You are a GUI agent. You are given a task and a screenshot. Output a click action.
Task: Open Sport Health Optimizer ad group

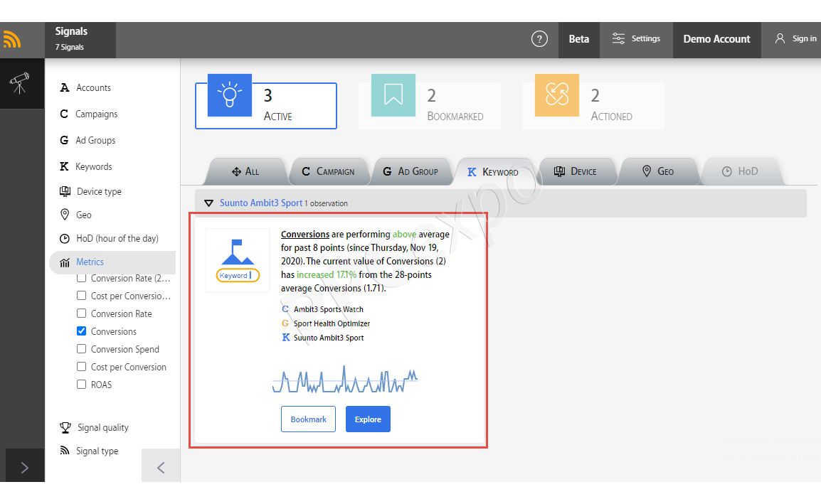[332, 323]
